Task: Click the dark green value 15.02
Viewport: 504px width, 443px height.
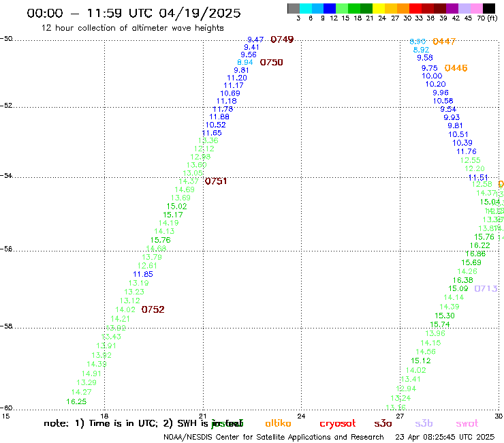Action: click(176, 207)
